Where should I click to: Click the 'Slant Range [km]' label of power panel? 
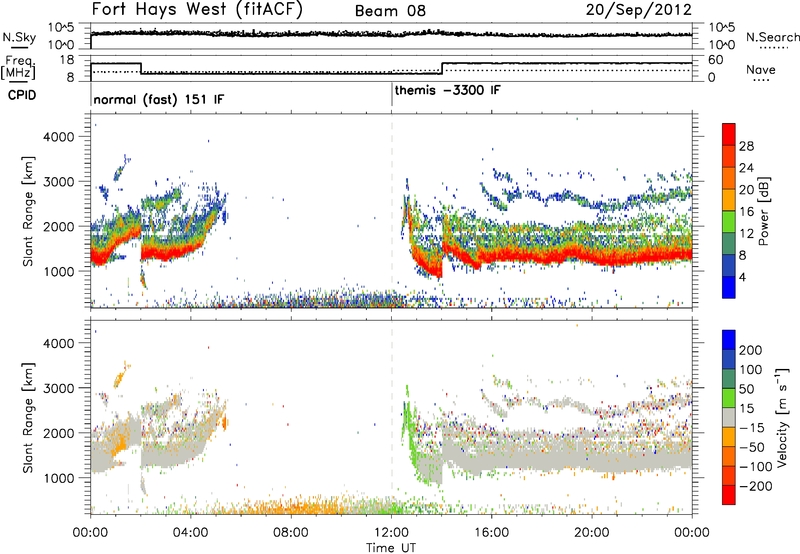(28, 211)
